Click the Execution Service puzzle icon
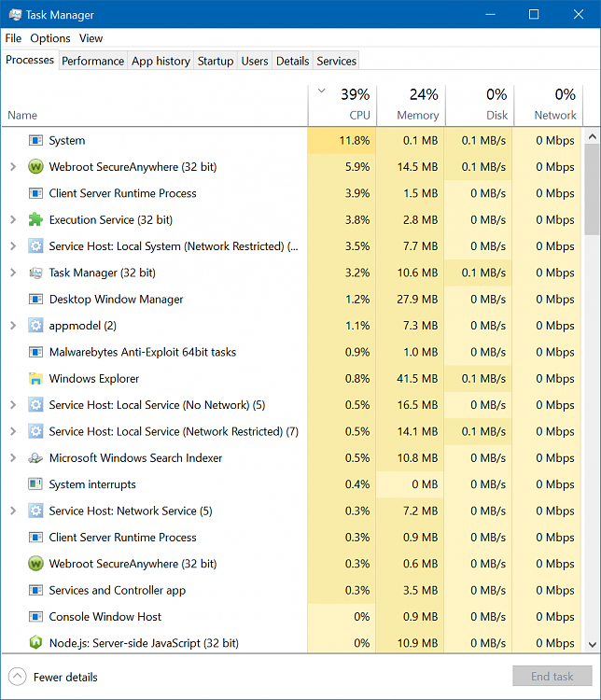Screen dimensions: 601x700 (x=35, y=219)
